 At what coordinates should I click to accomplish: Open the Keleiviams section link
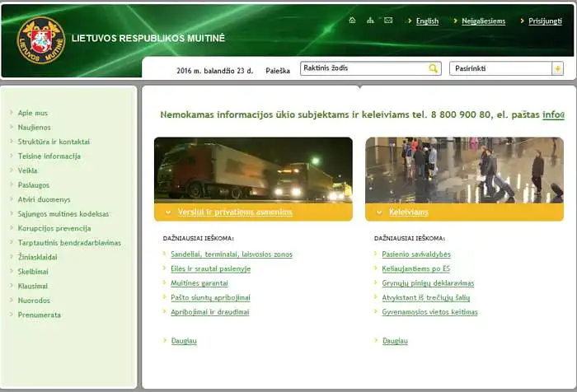pyautogui.click(x=409, y=212)
